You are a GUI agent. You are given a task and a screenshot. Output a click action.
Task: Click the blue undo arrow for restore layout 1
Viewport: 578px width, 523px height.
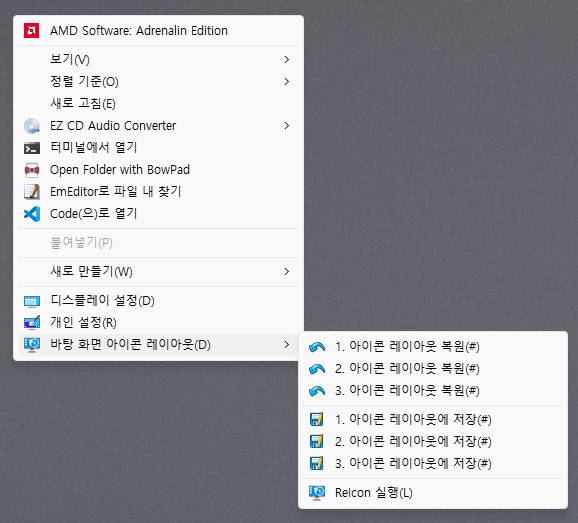coord(317,347)
